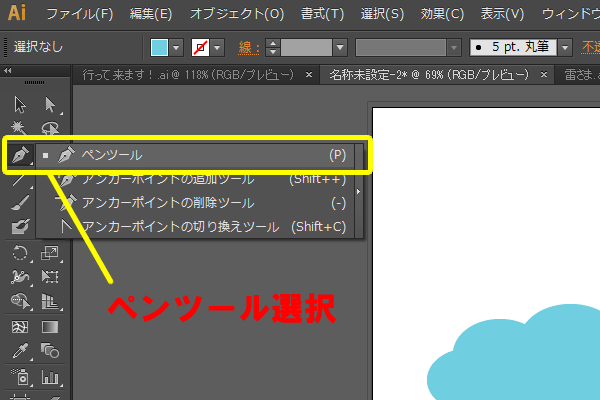Open the 選択(S) menu
The height and width of the screenshot is (400, 600).
(x=382, y=14)
